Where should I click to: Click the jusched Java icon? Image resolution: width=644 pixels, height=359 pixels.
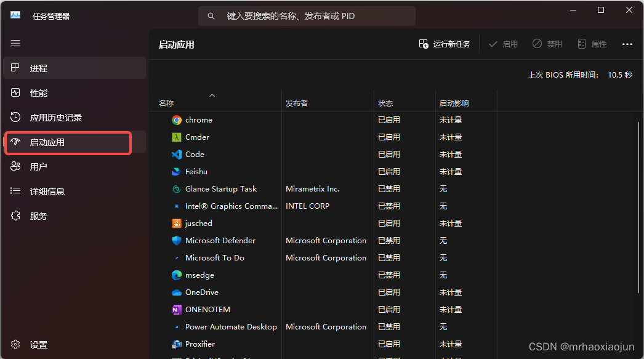click(x=177, y=224)
